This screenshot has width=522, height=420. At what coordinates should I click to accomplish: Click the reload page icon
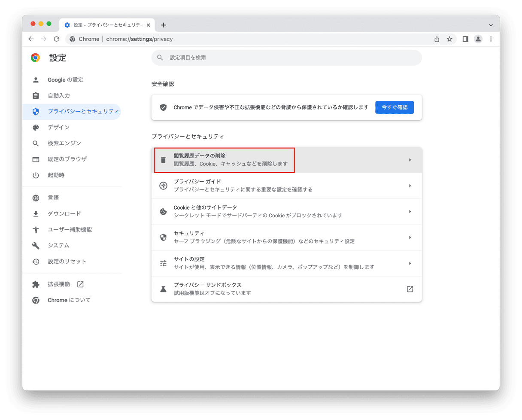click(x=56, y=39)
